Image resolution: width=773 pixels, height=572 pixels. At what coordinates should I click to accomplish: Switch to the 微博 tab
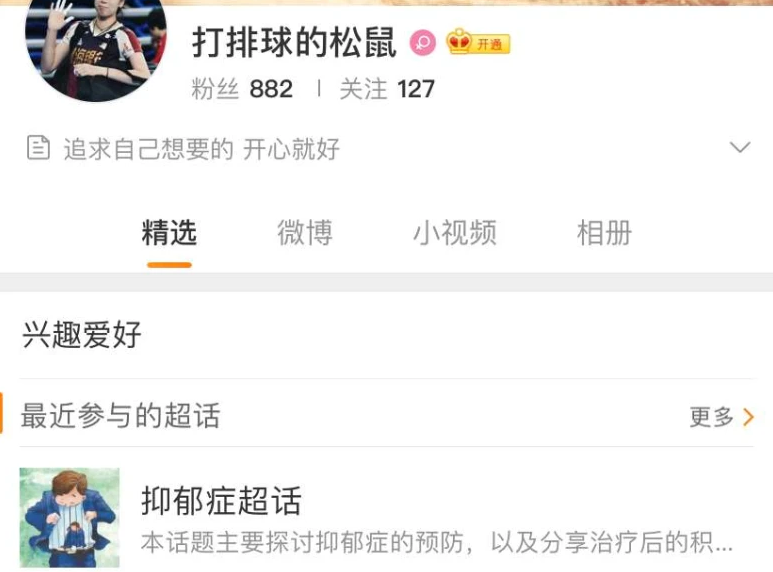point(305,233)
